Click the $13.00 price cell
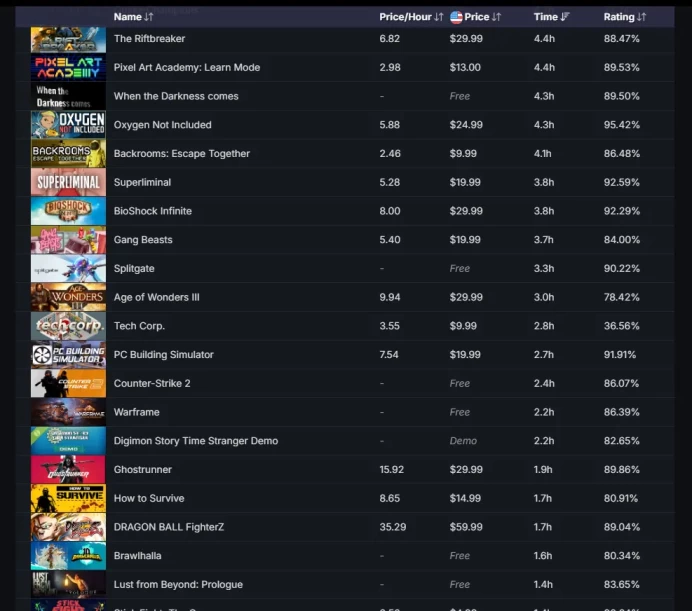This screenshot has height=611, width=692. point(465,68)
